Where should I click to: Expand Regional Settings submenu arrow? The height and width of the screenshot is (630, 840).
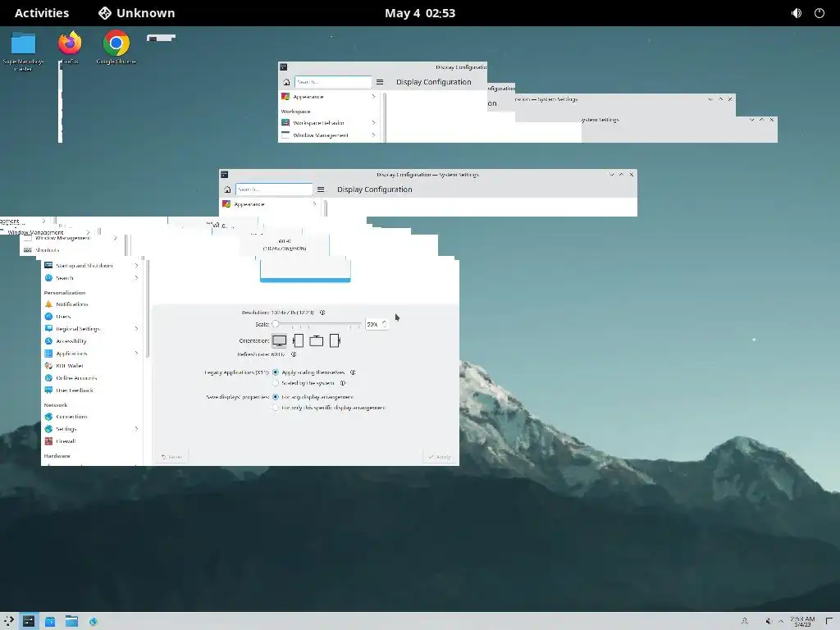click(137, 328)
